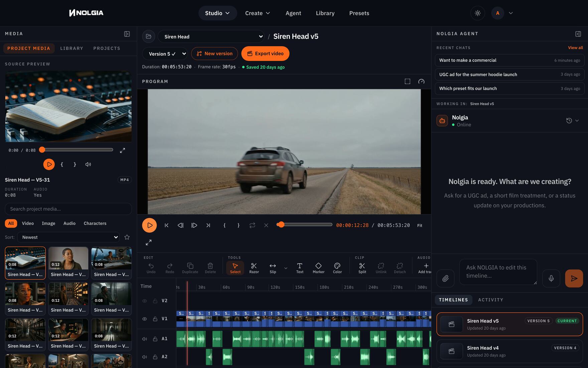Open the 'Want to make a commercial' chat

[x=509, y=60]
